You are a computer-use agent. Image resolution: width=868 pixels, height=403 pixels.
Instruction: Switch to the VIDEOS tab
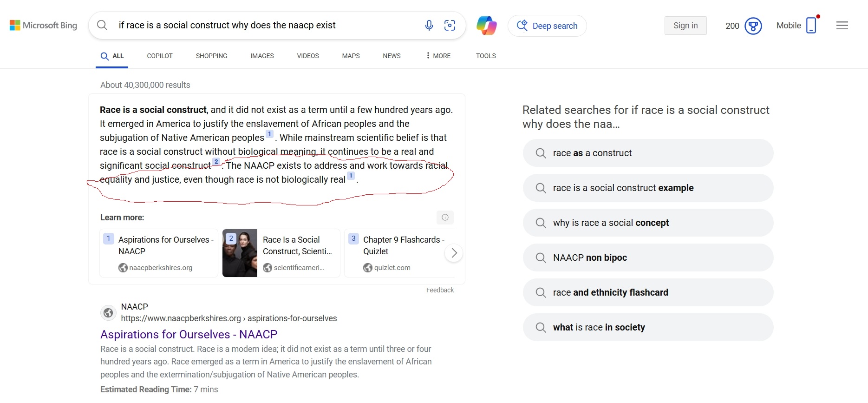308,56
